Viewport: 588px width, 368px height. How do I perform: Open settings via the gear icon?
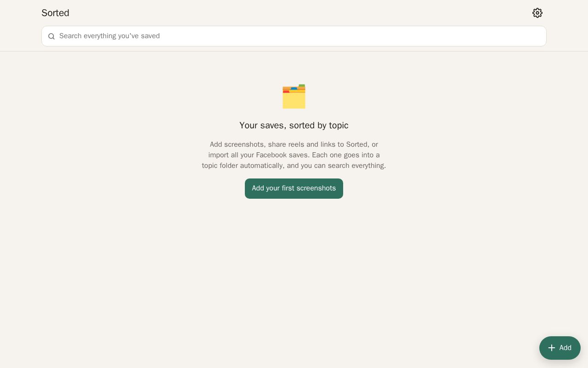pyautogui.click(x=537, y=13)
